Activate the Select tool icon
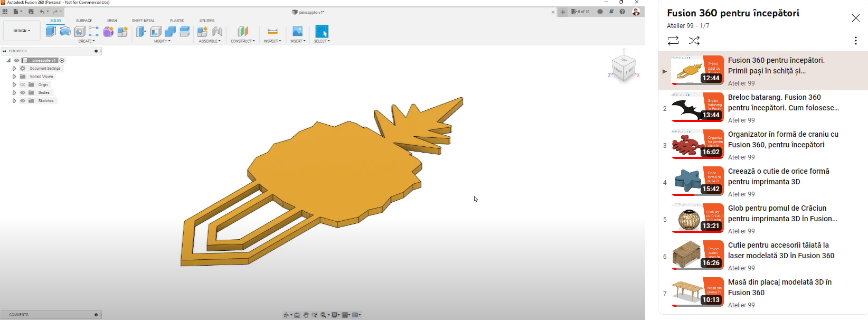This screenshot has width=868, height=320. (322, 31)
